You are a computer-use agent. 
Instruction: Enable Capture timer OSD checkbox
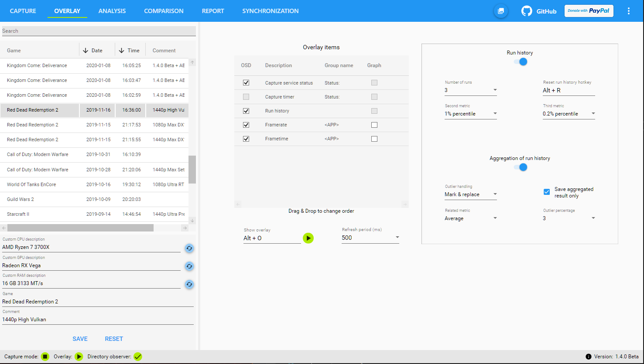(246, 97)
